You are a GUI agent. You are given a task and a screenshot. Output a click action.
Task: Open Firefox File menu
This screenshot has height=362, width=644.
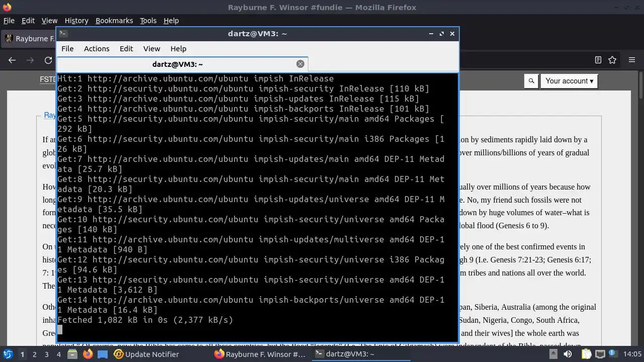tap(9, 21)
